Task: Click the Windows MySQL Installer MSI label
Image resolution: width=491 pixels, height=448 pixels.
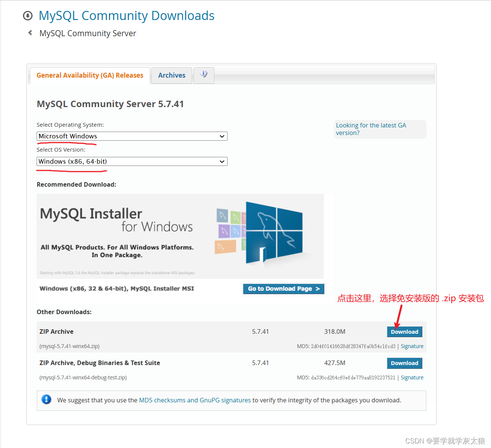Action: [117, 288]
